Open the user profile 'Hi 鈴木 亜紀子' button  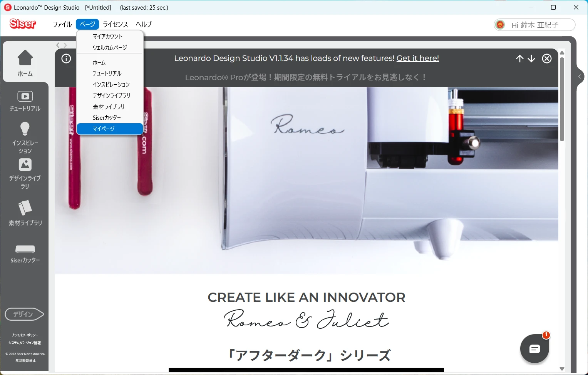pyautogui.click(x=534, y=25)
